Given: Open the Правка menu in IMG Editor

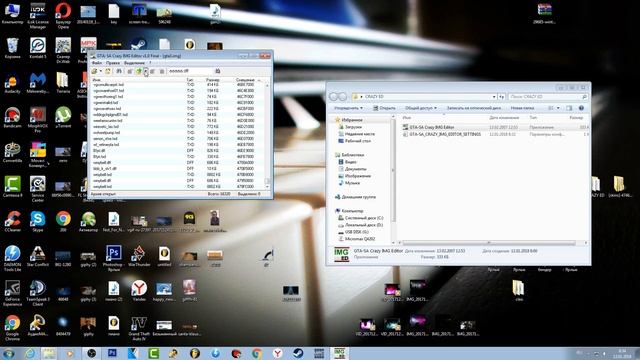Looking at the screenshot, I should (x=113, y=63).
